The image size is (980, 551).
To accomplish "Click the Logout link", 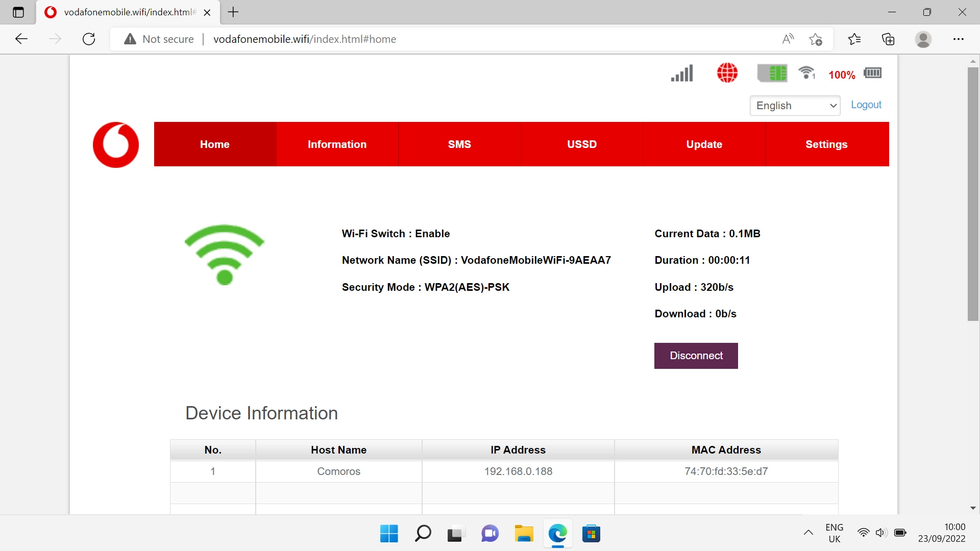I will click(x=866, y=105).
